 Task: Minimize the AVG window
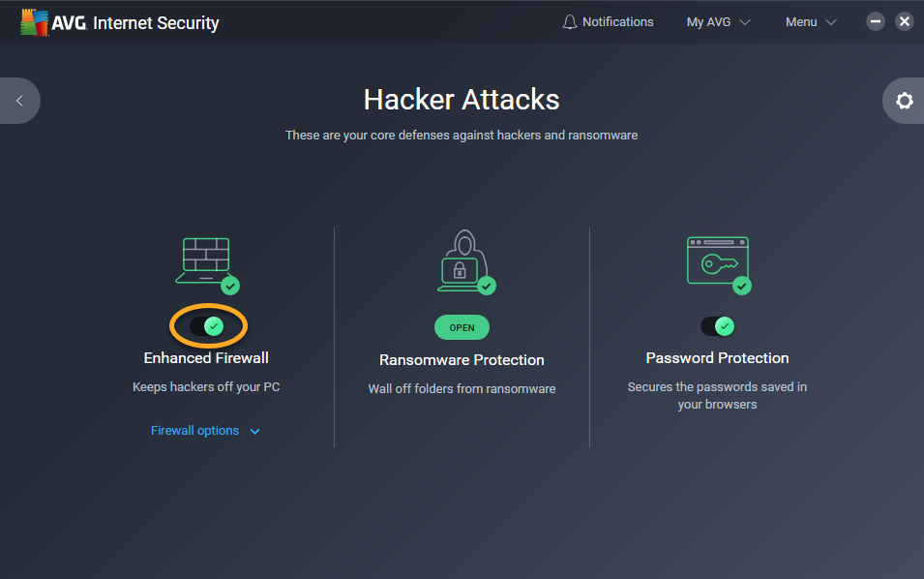[875, 22]
